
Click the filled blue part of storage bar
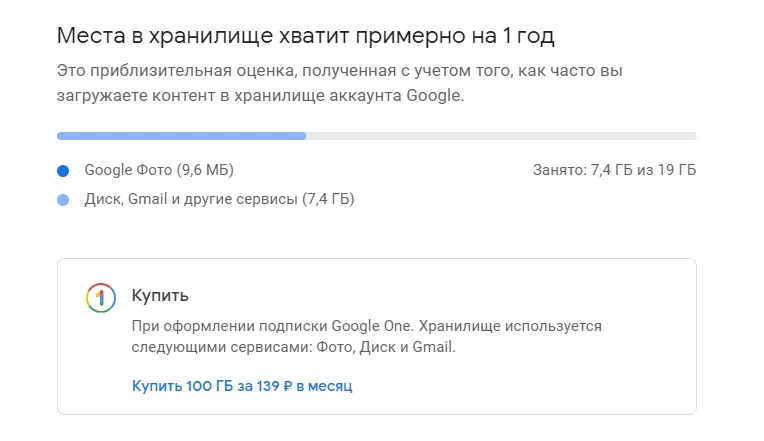(x=180, y=136)
